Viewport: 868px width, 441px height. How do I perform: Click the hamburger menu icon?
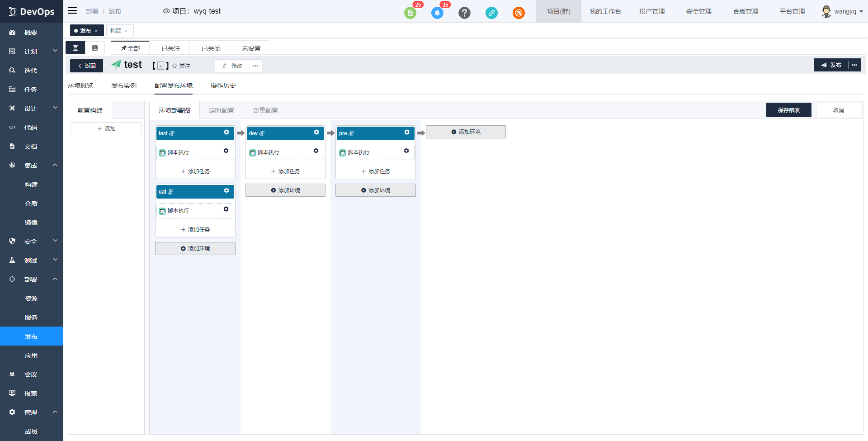coord(72,10)
